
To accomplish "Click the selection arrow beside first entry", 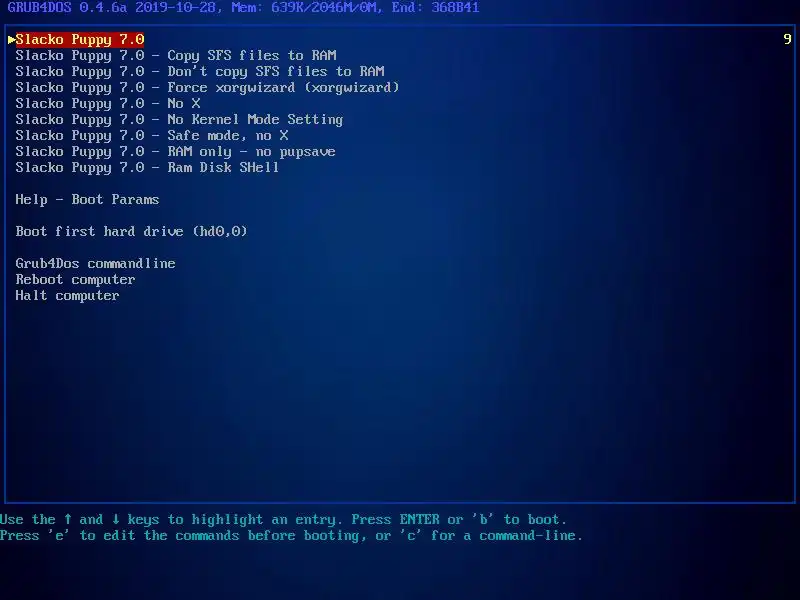I will tap(11, 40).
